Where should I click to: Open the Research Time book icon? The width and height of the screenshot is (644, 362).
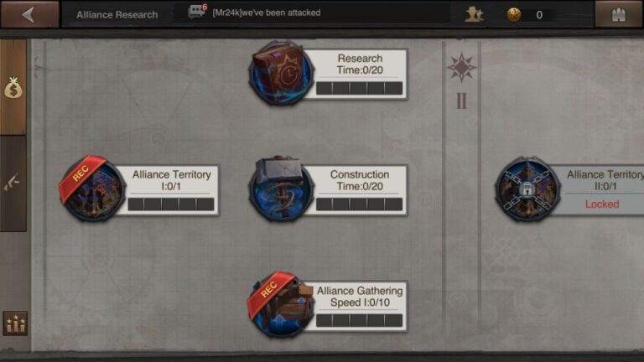coord(281,73)
